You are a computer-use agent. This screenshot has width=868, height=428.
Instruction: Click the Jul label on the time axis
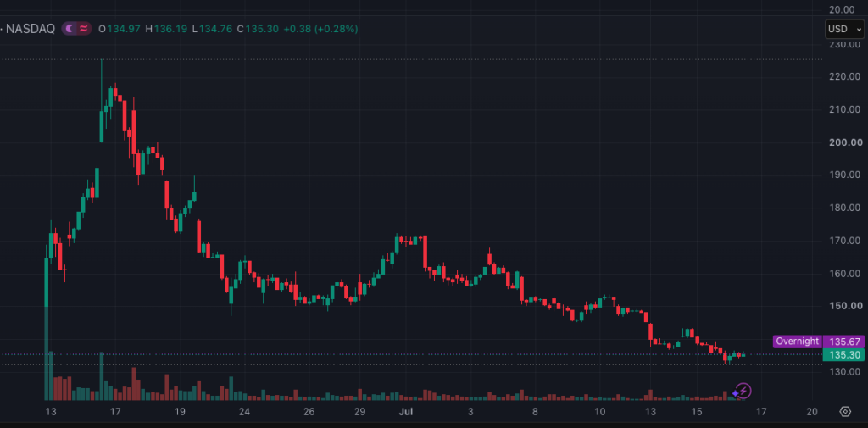404,411
